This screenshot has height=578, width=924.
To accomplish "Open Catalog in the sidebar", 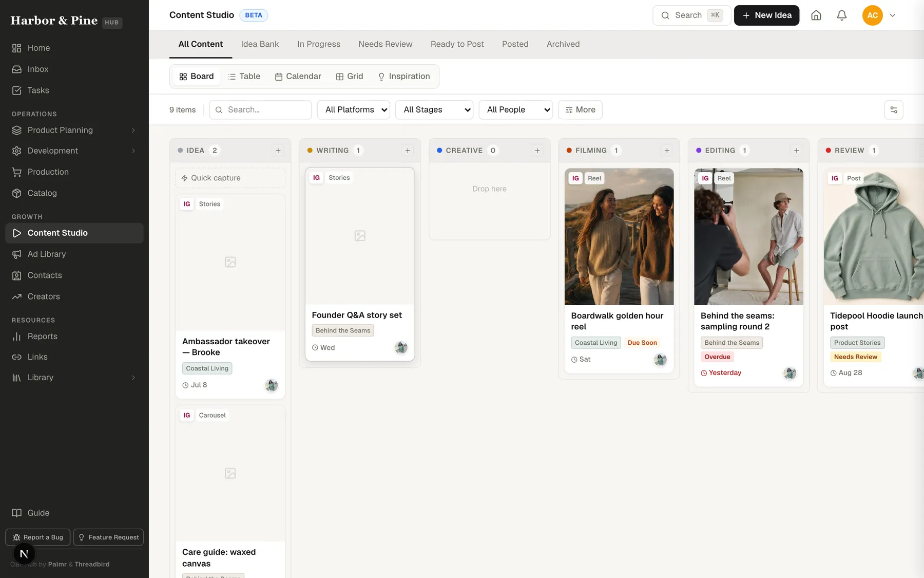I will (x=74, y=193).
